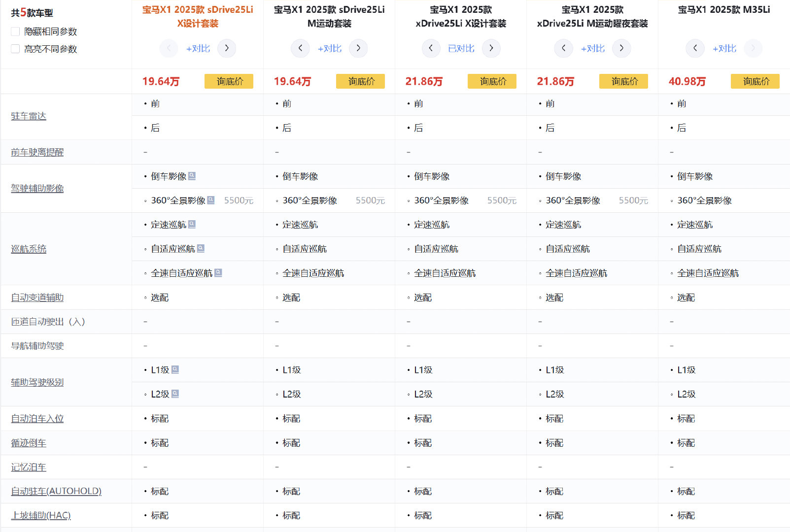Add sDrive25Li M运动套装 to comparison
The height and width of the screenshot is (532, 790).
[330, 48]
